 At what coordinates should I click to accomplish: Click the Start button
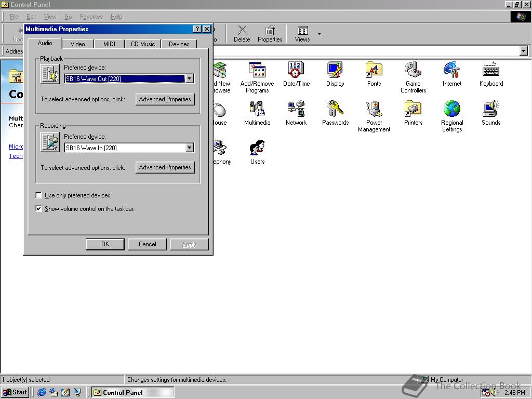tap(15, 392)
